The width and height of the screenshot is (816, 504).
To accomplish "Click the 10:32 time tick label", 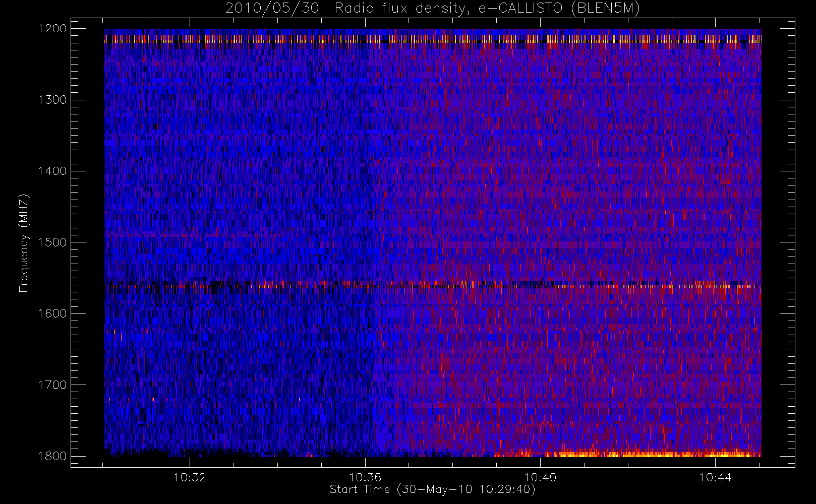I will 190,477.
